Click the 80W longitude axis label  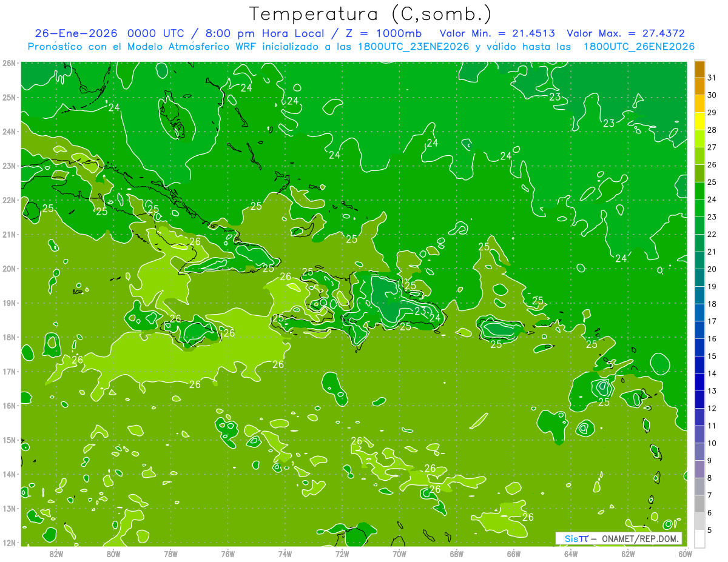click(113, 554)
